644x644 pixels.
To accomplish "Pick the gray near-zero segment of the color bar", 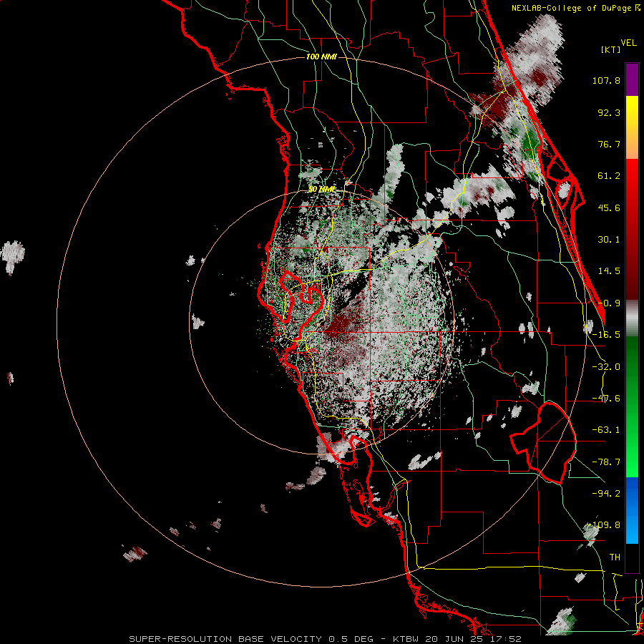I will (x=632, y=318).
